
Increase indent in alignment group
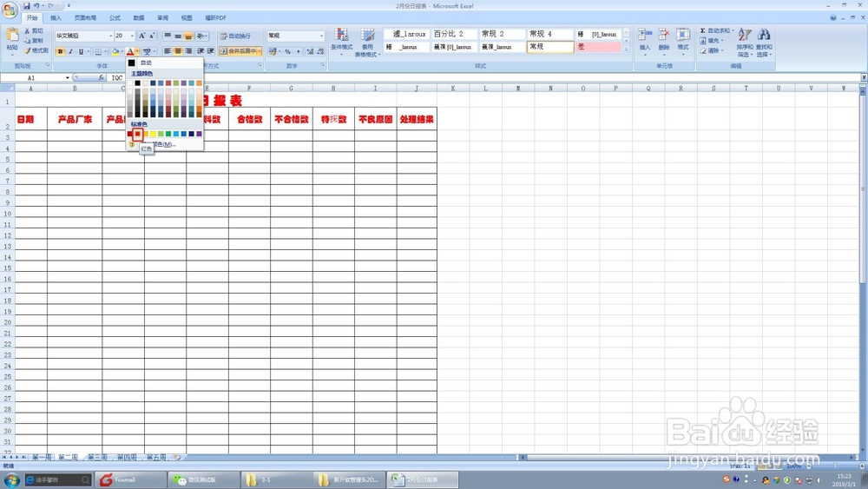pyautogui.click(x=210, y=51)
